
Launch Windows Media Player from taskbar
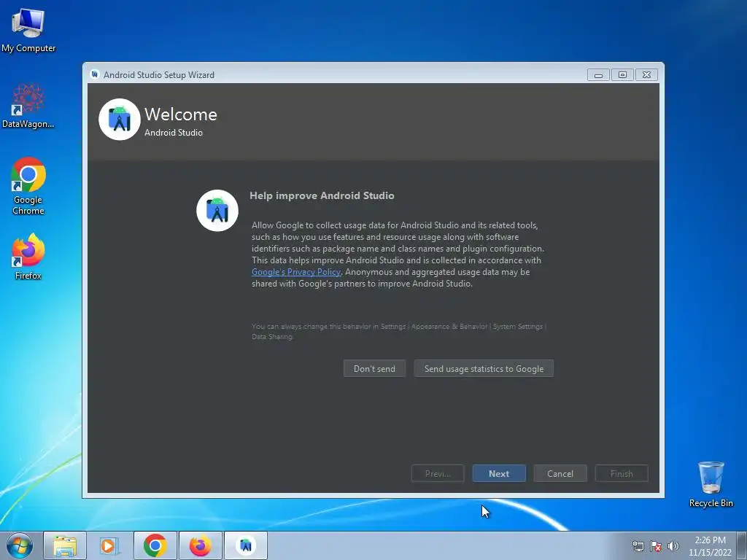pyautogui.click(x=109, y=545)
